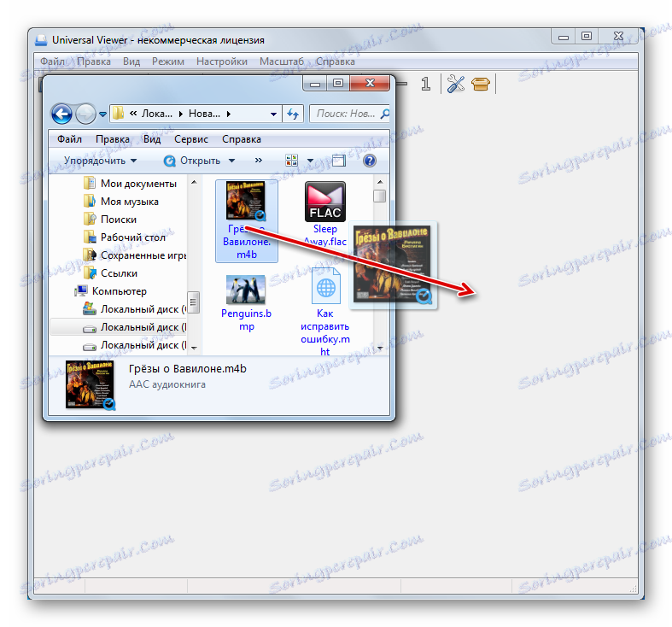The image size is (672, 627).
Task: Refresh the Explorer folder view
Action: [293, 114]
